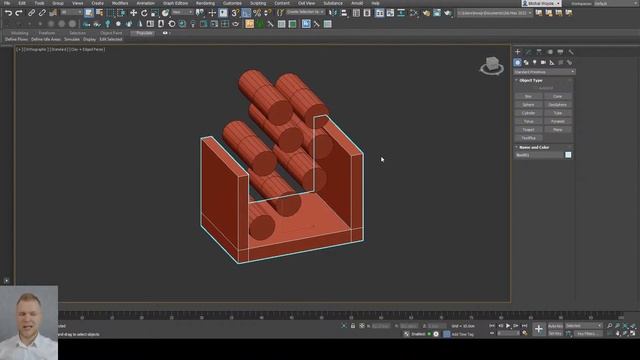Click the Box primitive button
640x360 pixels.
[x=529, y=96]
